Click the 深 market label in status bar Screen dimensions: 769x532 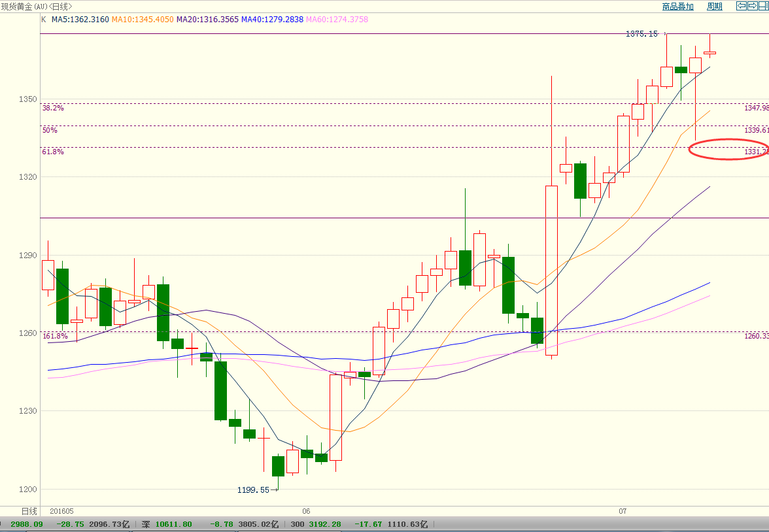point(146,524)
